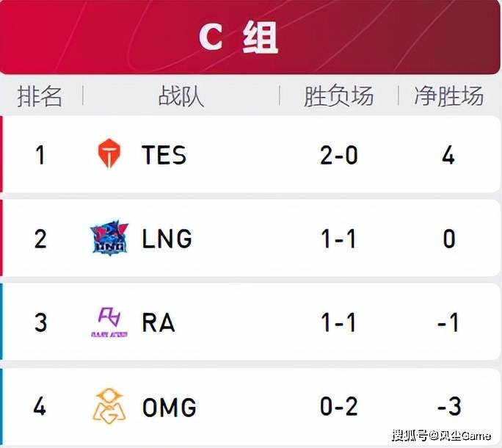This screenshot has height=448, width=502.
Task: Click the 胜负场 column header
Action: click(x=339, y=95)
